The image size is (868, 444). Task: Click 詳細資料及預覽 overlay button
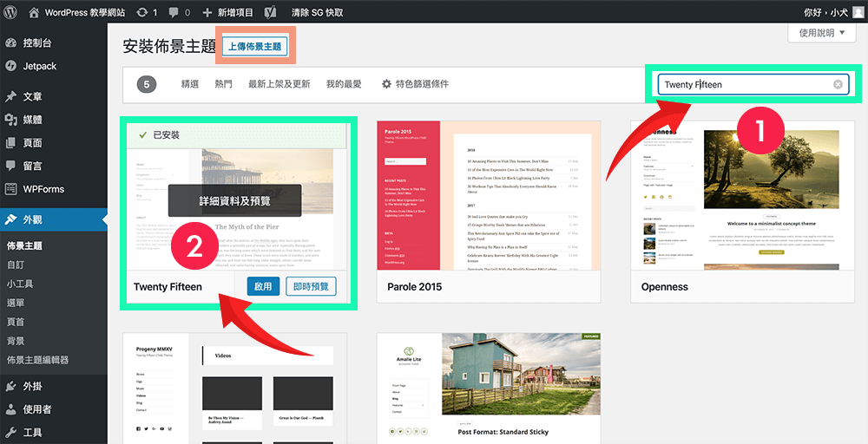[x=234, y=200]
